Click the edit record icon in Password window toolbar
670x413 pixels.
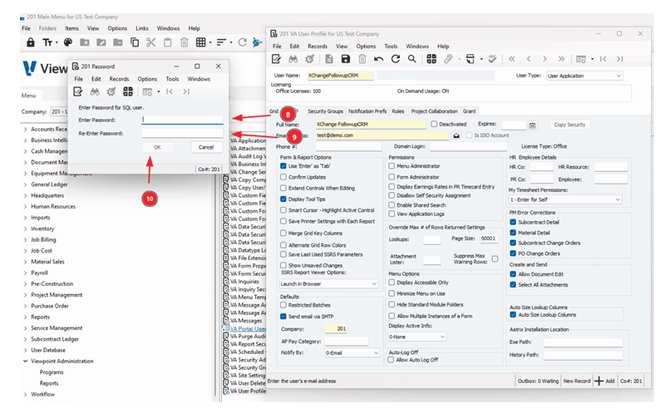click(78, 91)
